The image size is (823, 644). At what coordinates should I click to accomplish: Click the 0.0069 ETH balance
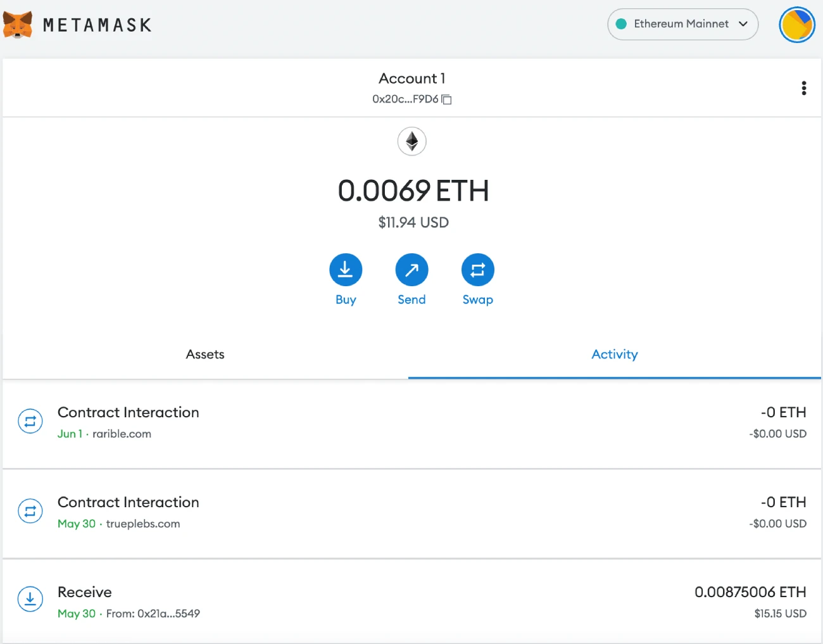pos(413,191)
